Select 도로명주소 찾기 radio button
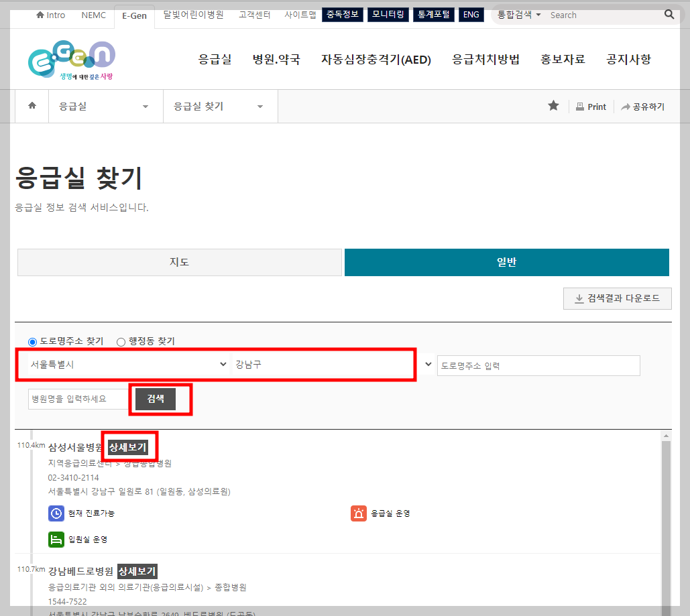Viewport: 690px width, 616px height. click(32, 342)
